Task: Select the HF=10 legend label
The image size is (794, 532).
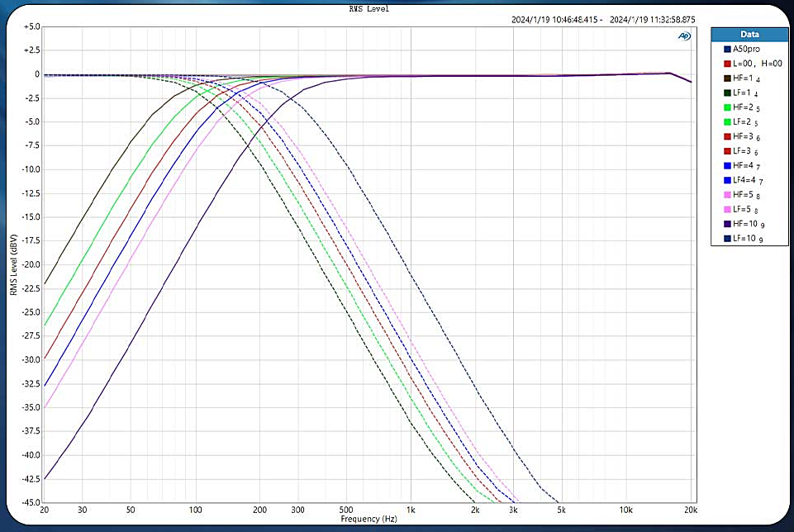Action: click(x=749, y=224)
